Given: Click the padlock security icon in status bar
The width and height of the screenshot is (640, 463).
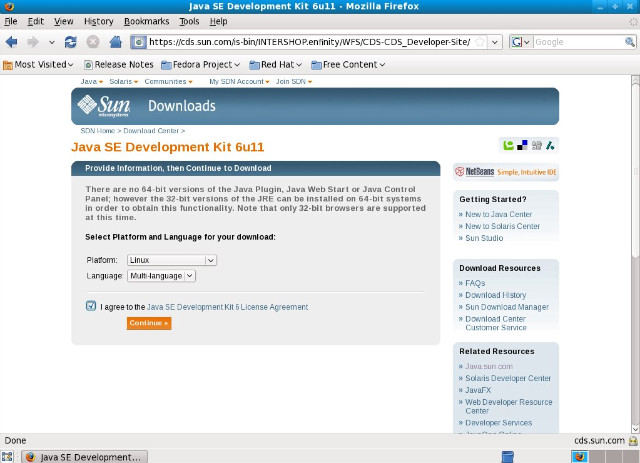Looking at the screenshot, I should point(633,441).
